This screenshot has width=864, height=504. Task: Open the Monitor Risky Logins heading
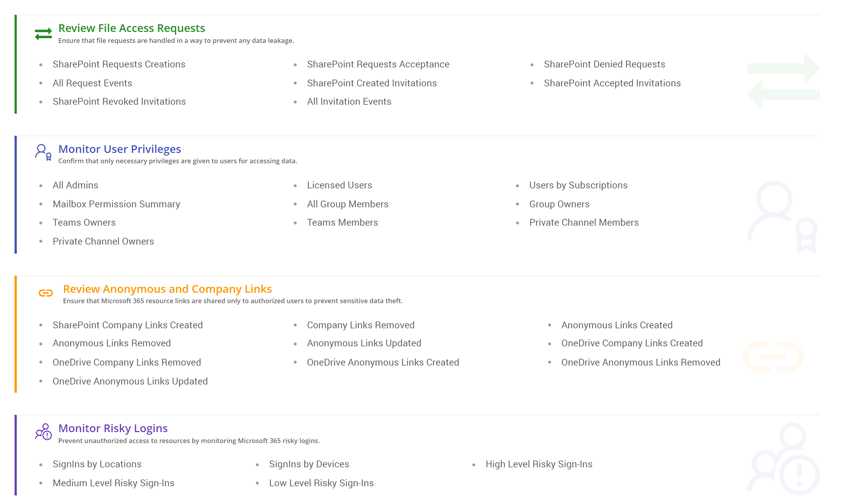click(x=113, y=428)
